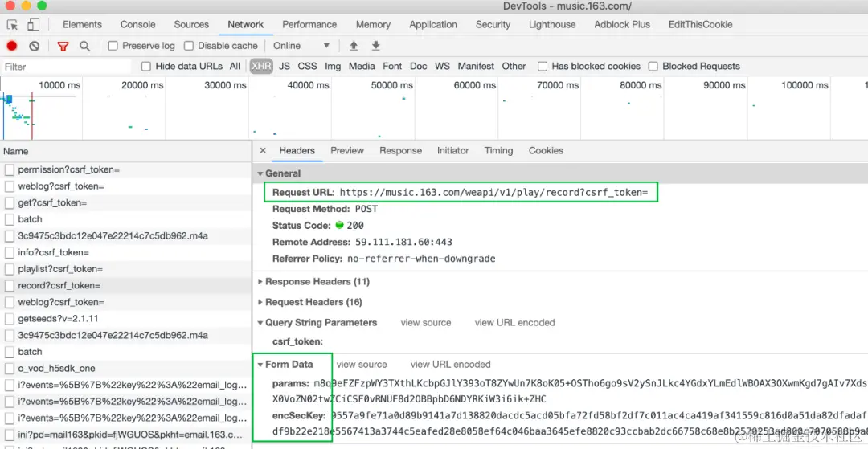Click the import HAR upload arrow
The height and width of the screenshot is (449, 868).
(x=354, y=46)
